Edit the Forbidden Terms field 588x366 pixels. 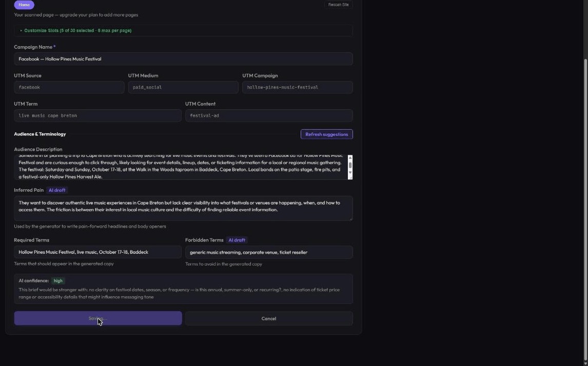click(269, 253)
